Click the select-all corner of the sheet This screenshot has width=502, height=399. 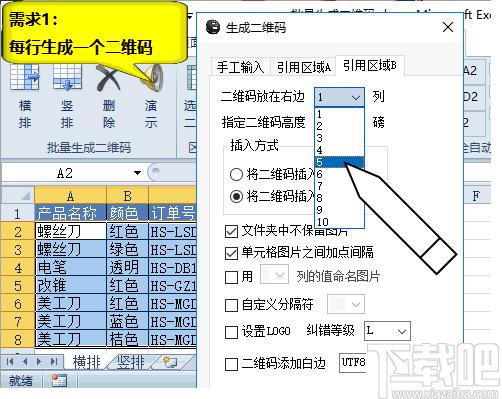click(x=18, y=195)
